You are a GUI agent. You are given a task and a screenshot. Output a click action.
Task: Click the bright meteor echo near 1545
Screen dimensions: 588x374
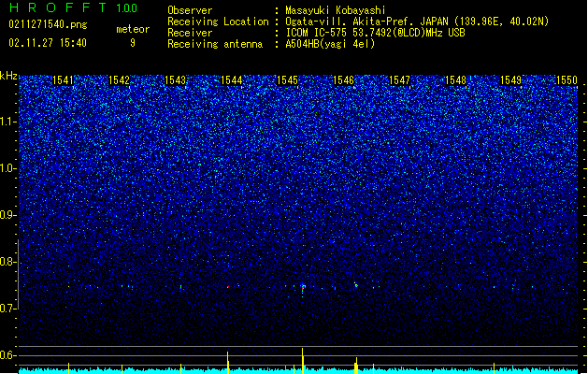click(x=303, y=288)
